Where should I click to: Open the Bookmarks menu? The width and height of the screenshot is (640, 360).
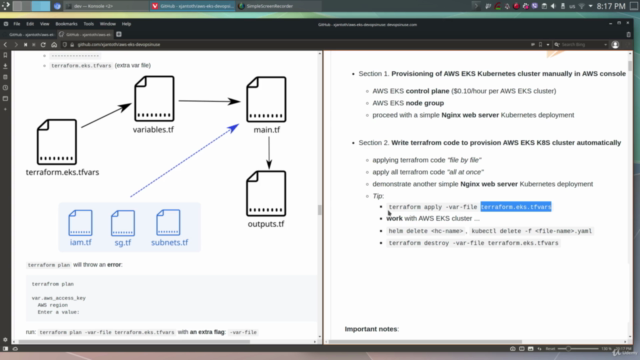coord(66,24)
